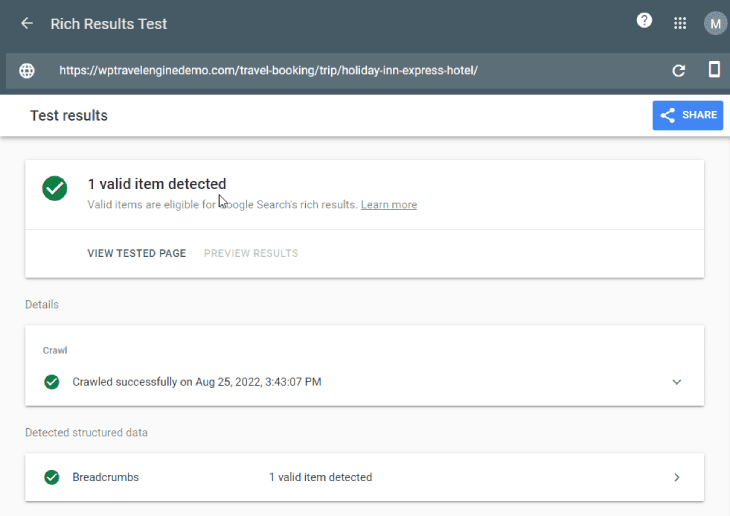
Task: Open the Breadcrumbs structured data row
Action: [x=365, y=477]
